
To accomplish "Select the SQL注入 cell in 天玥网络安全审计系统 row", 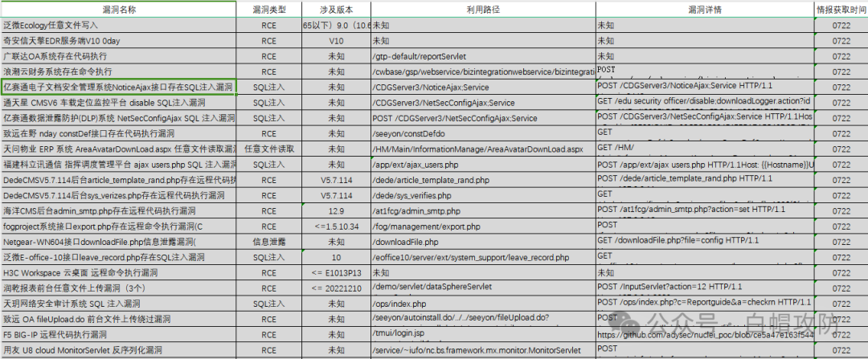I will (x=269, y=304).
